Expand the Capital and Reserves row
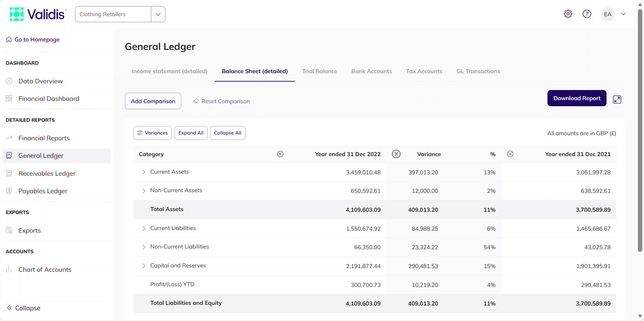Viewport: 644px width, 321px height. [144, 266]
